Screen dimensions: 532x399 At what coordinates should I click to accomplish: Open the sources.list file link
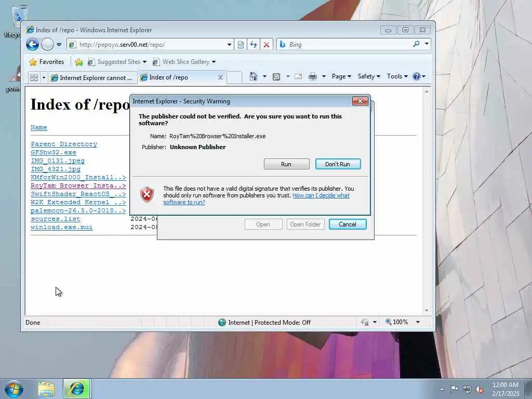[55, 219]
